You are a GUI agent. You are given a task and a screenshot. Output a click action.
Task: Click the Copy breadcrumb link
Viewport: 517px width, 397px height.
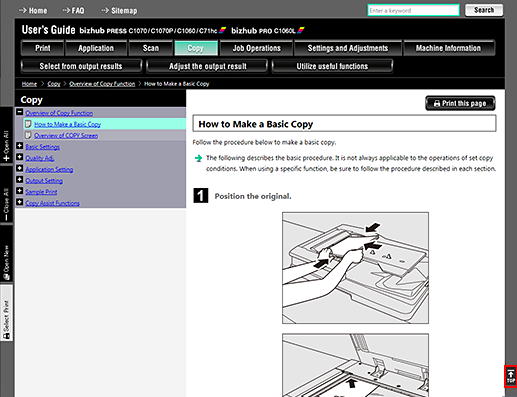click(54, 84)
